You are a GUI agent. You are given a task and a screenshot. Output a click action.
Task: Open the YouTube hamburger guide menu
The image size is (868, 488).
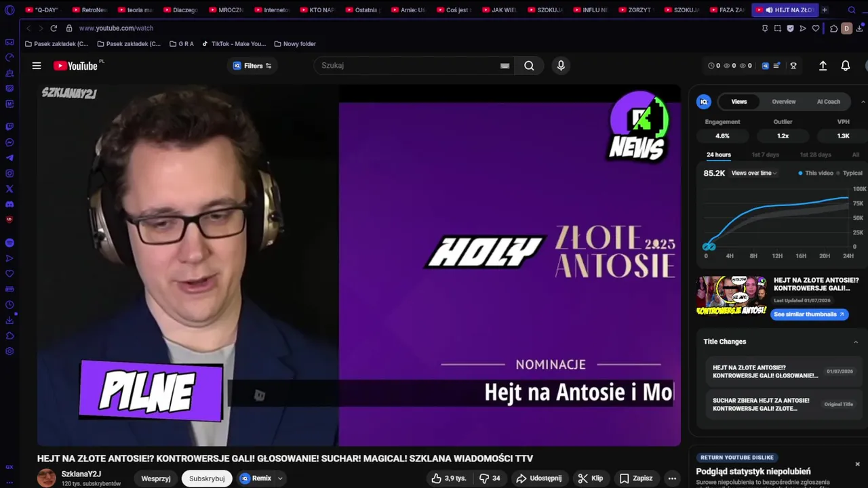[37, 66]
